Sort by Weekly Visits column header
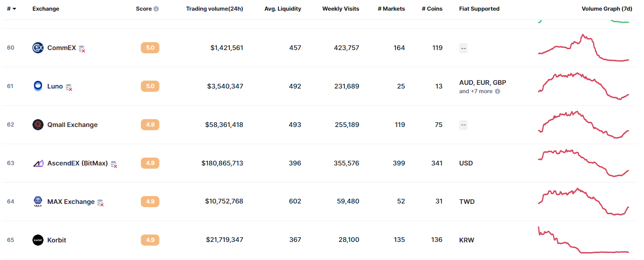 [x=341, y=9]
